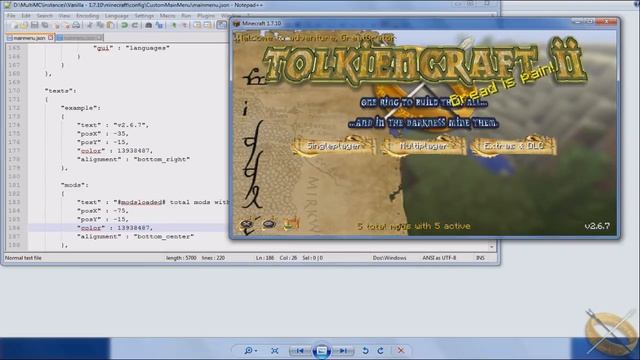Click Dos\Windows status bar entry
This screenshot has width=640, height=360.
[x=389, y=258]
